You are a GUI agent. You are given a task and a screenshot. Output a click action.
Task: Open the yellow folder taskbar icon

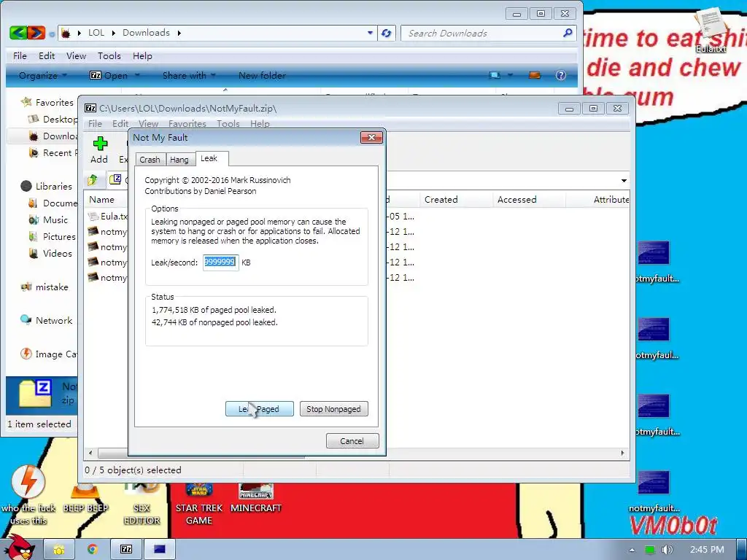pos(59,550)
